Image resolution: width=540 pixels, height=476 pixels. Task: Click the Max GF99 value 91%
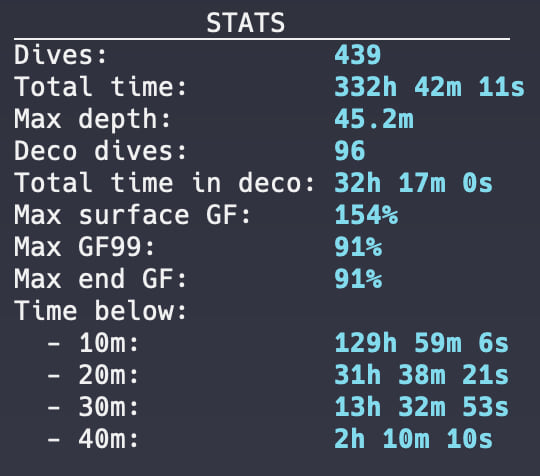pyautogui.click(x=358, y=247)
